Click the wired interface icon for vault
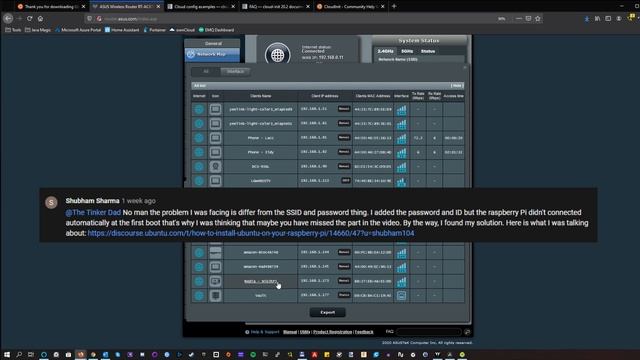Screen dimensions: 640x360 point(401,296)
